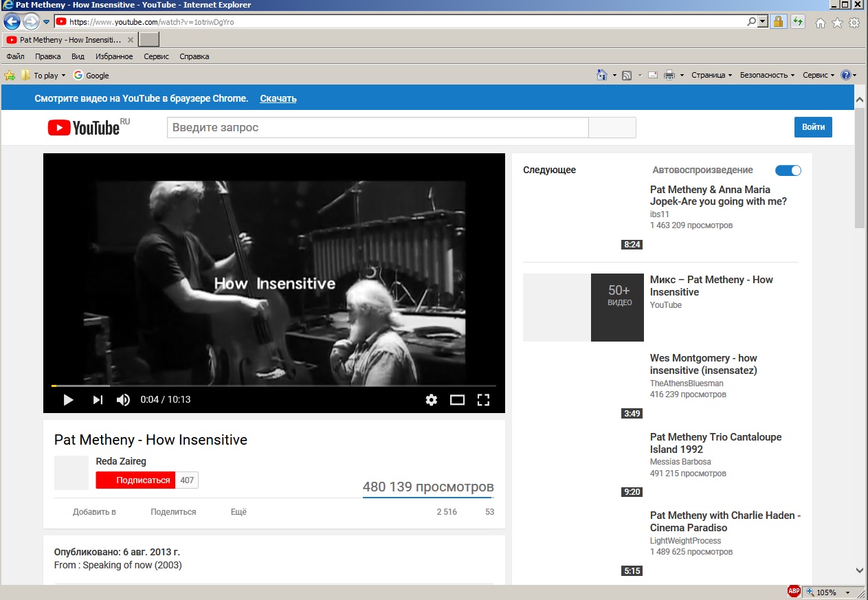868x600 pixels.
Task: Click the blue Войти sign-in button
Action: [x=813, y=127]
